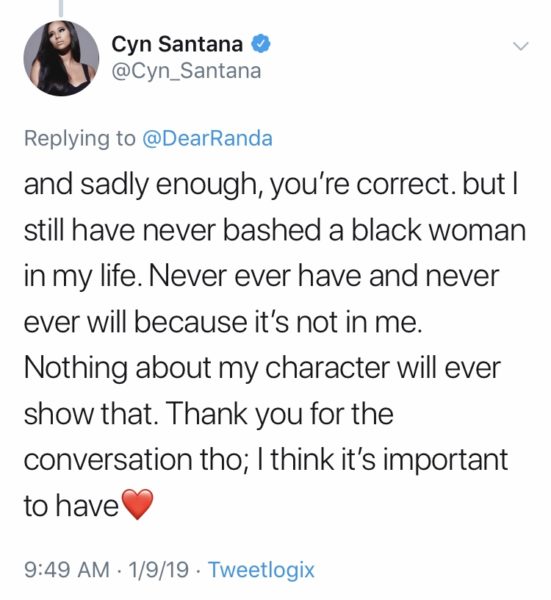Image resolution: width=551 pixels, height=600 pixels.
Task: Click the blue verified badge
Action: pyautogui.click(x=261, y=44)
